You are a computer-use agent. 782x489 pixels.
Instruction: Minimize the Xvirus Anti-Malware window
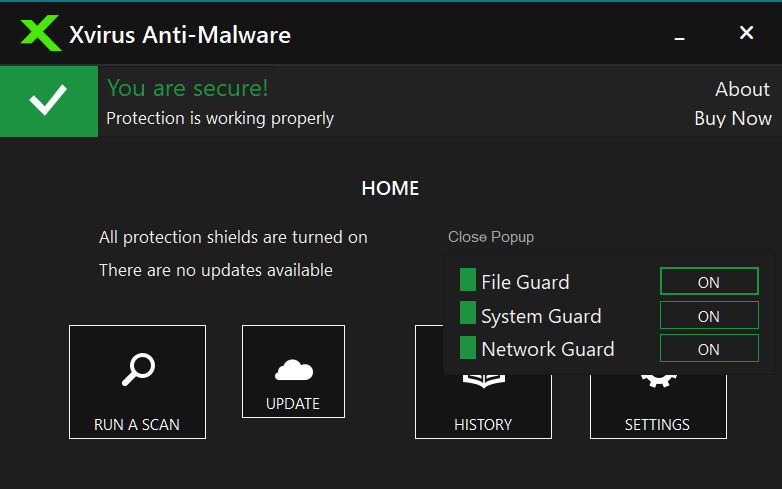tap(680, 35)
